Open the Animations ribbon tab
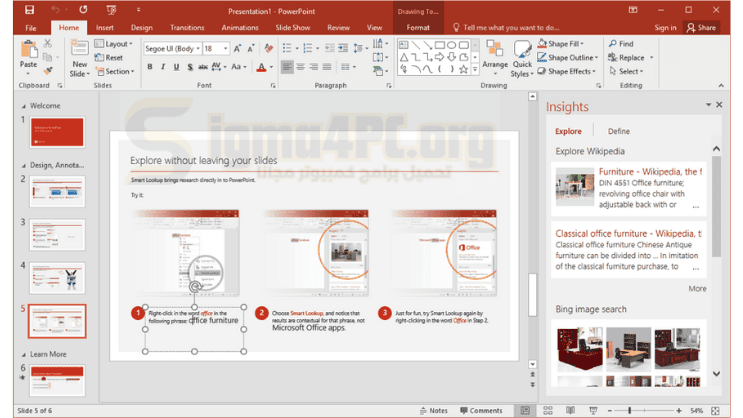Viewport: 743px width, 418px height. tap(240, 27)
